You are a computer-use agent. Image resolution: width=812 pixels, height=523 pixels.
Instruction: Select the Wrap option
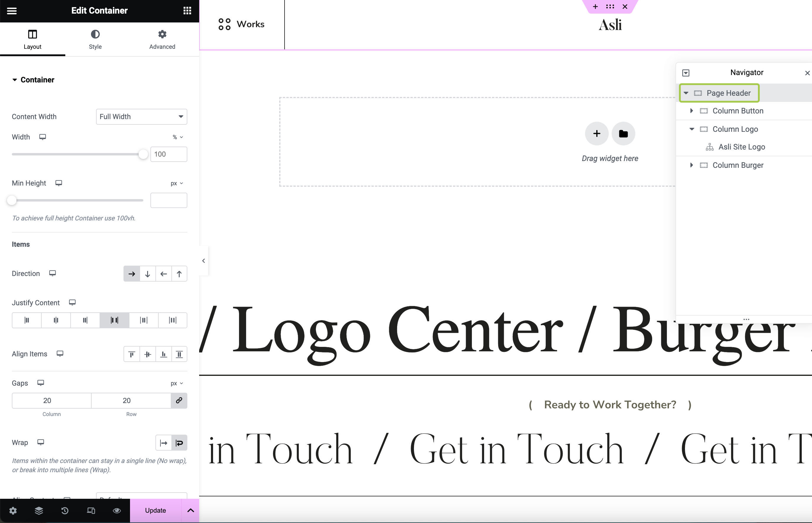pyautogui.click(x=179, y=443)
